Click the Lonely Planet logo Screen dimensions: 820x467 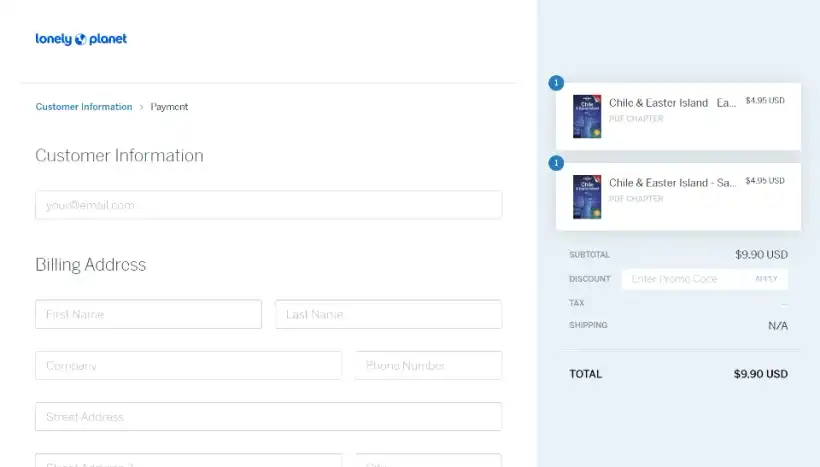coord(81,40)
